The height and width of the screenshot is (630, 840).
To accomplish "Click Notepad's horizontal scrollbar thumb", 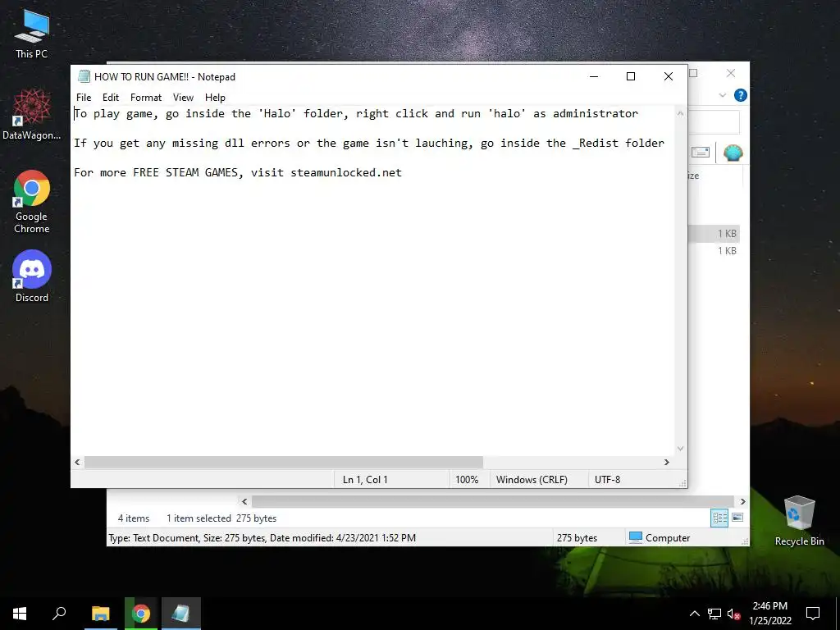I will point(283,463).
